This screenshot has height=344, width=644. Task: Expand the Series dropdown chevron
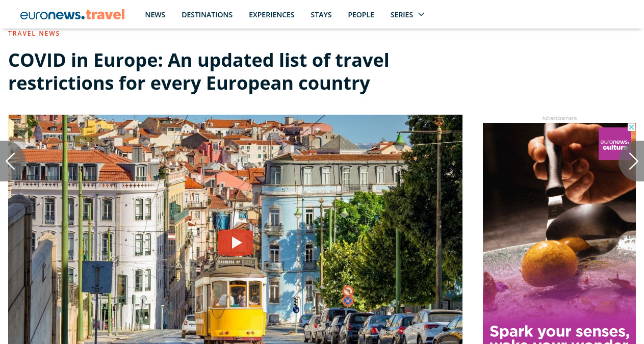click(x=421, y=14)
